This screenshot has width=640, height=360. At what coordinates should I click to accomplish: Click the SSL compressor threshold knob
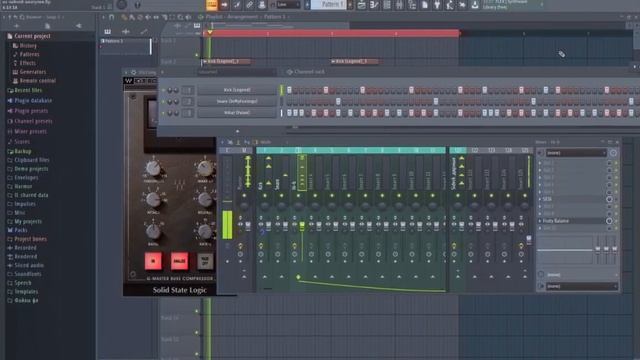click(x=153, y=168)
